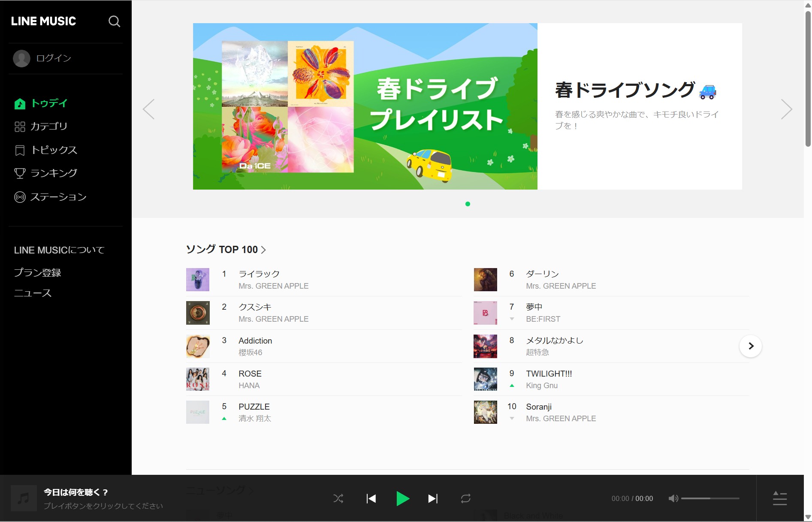Click the ROSE album cover
Viewport: 812px width, 522px height.
click(198, 379)
